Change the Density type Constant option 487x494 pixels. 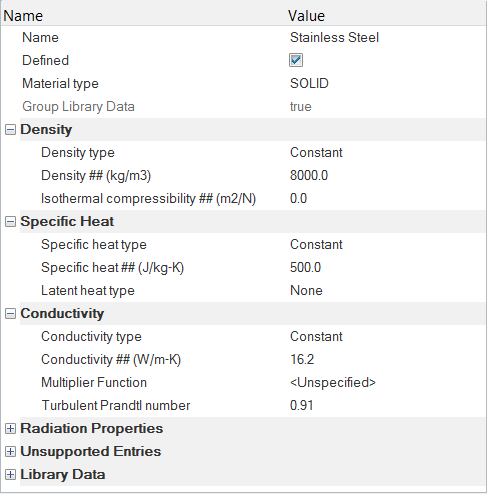[x=386, y=153]
